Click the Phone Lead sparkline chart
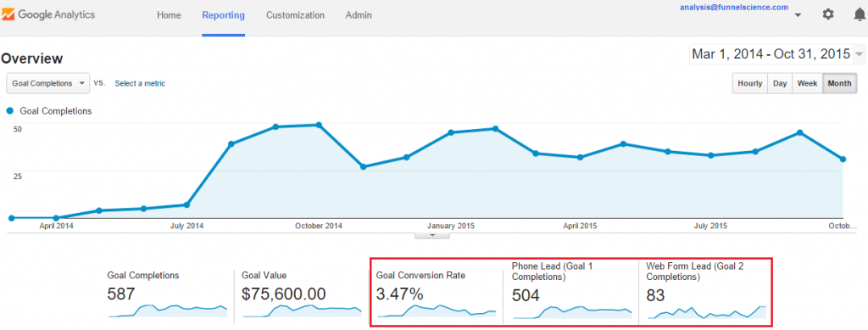 pos(572,312)
